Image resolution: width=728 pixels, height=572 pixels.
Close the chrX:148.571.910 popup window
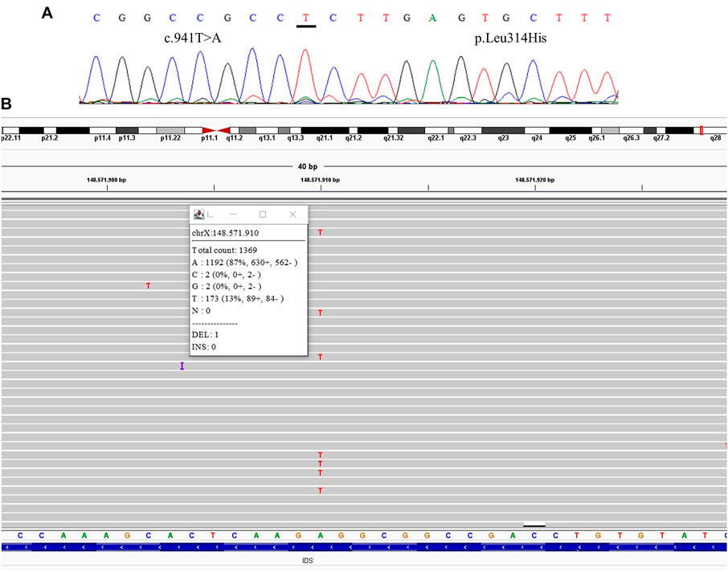pyautogui.click(x=292, y=214)
